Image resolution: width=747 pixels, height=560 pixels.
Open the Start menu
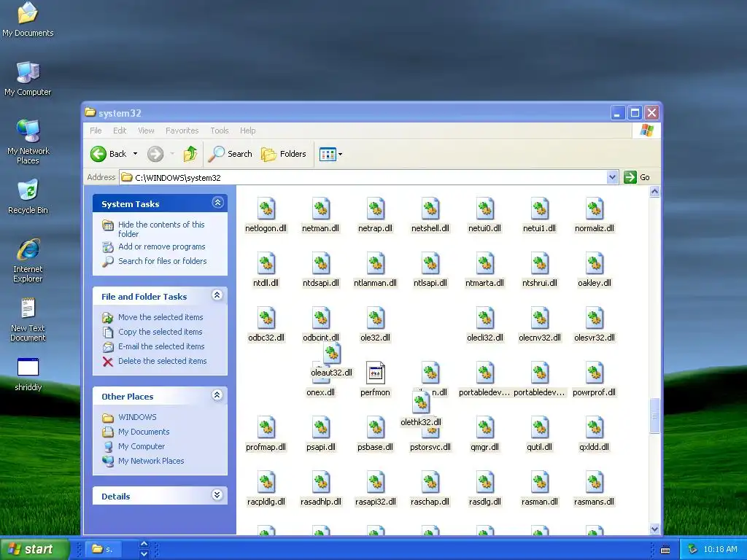tap(34, 549)
